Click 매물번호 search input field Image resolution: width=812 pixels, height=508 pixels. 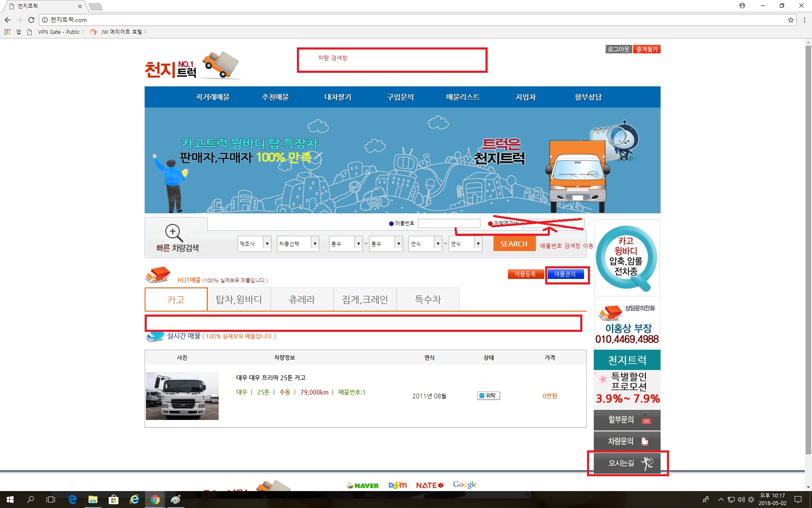(x=449, y=224)
